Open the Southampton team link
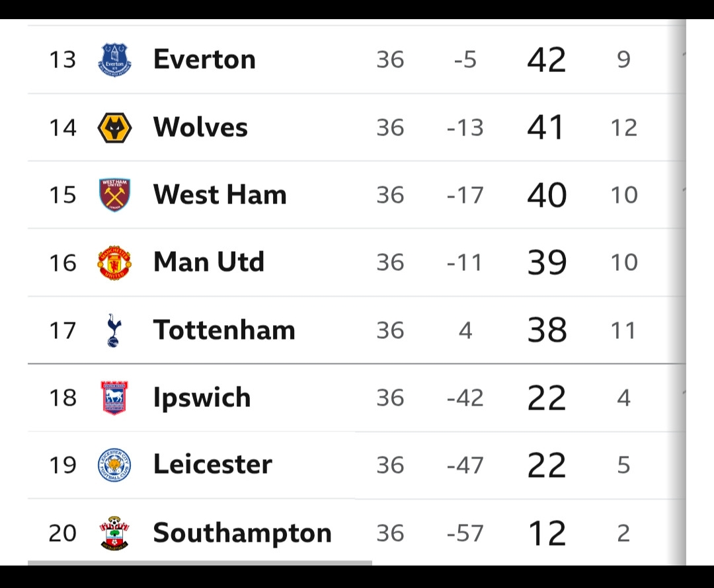Screen dimensions: 714x588 [242, 533]
